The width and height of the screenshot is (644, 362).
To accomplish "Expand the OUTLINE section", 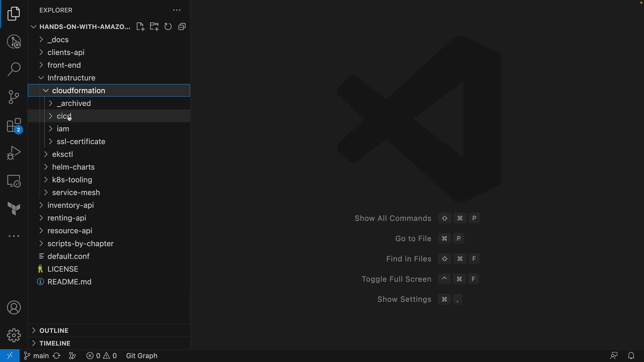I will pos(54,330).
